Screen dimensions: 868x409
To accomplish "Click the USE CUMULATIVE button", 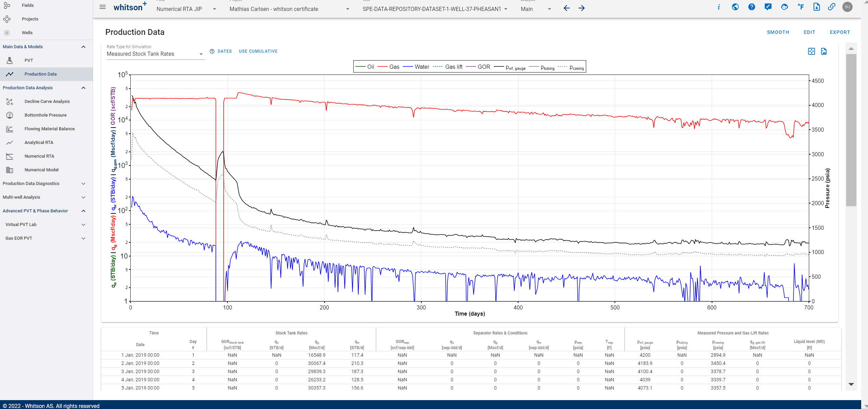I will pyautogui.click(x=258, y=51).
